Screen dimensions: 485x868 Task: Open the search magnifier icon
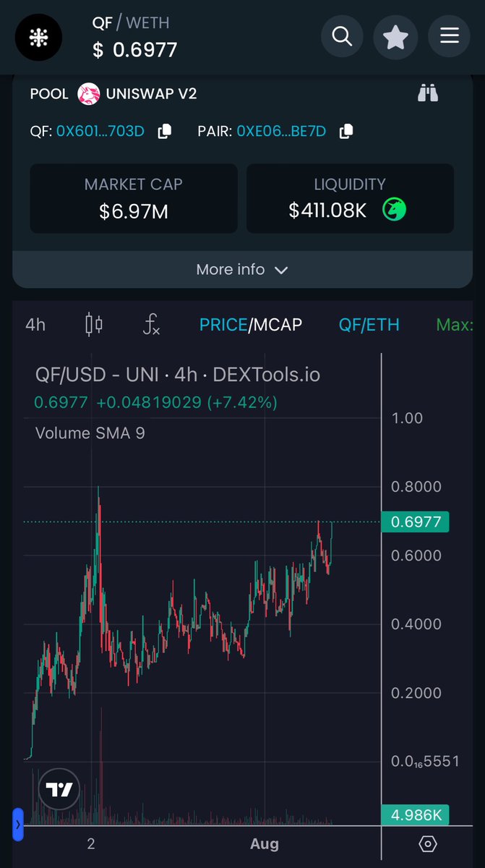(x=342, y=36)
